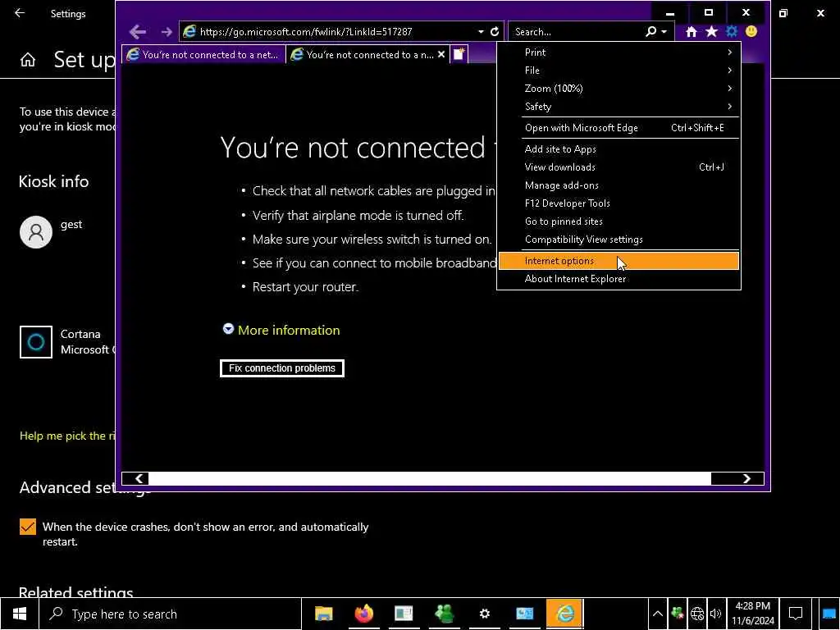Open address bar autocomplete dropdown arrow
This screenshot has width=840, height=630.
pos(481,32)
